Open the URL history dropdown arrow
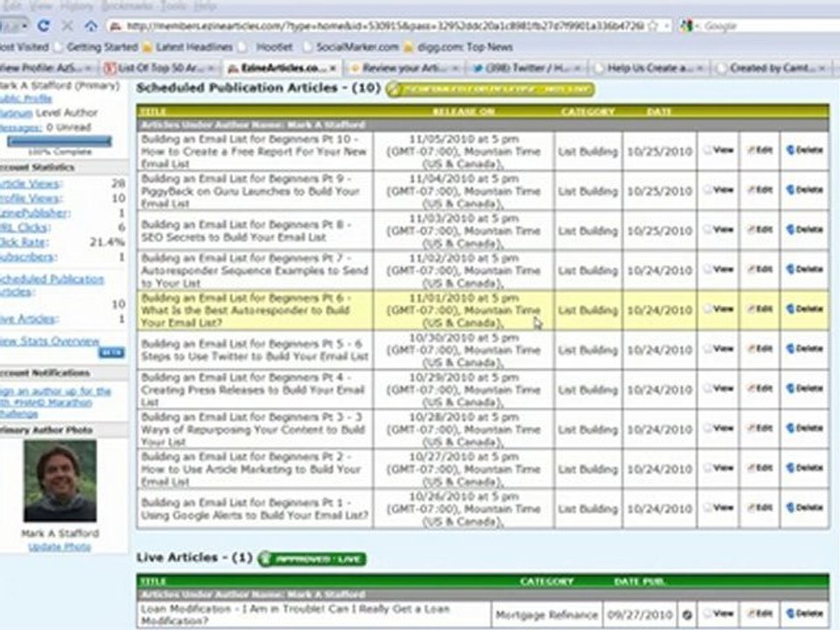The height and width of the screenshot is (630, 840). coord(667,25)
